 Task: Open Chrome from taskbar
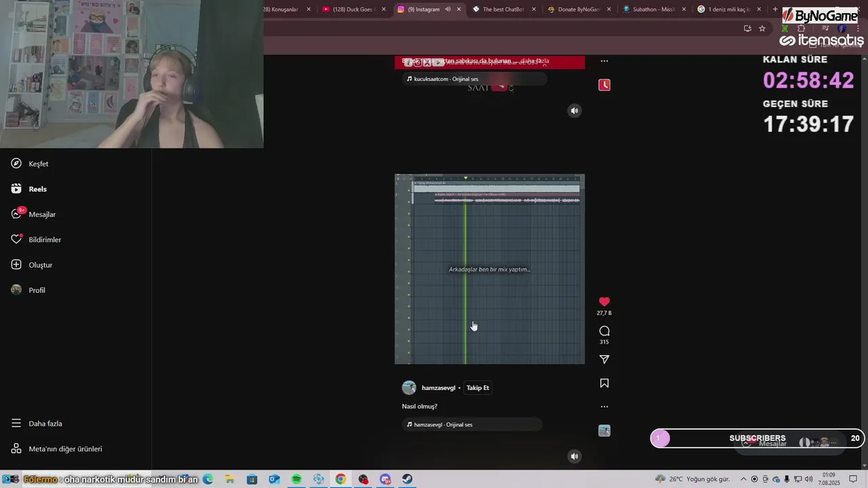click(340, 479)
